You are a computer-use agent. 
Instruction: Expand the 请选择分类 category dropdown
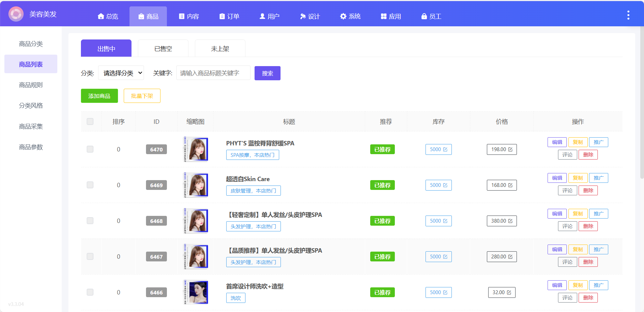click(x=121, y=73)
